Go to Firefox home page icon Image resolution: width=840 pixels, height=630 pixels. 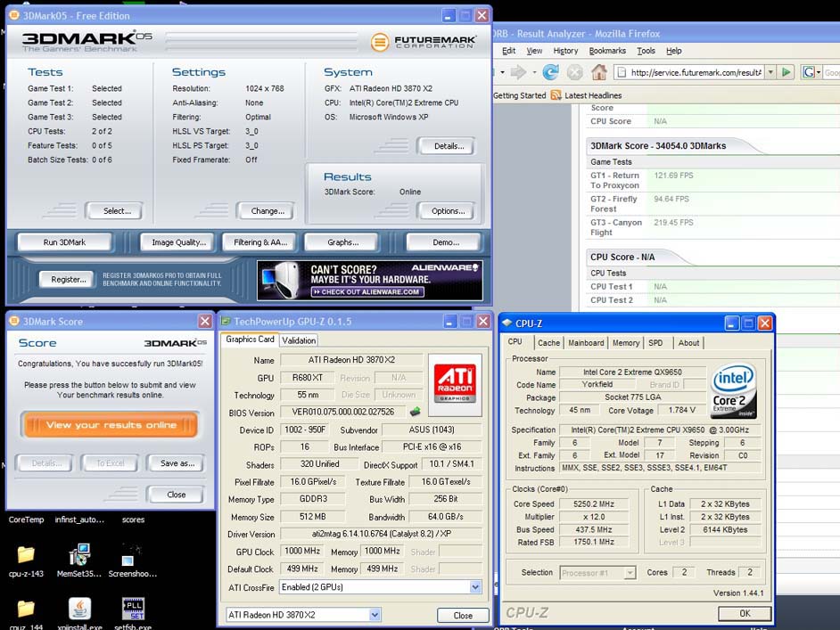click(x=599, y=71)
